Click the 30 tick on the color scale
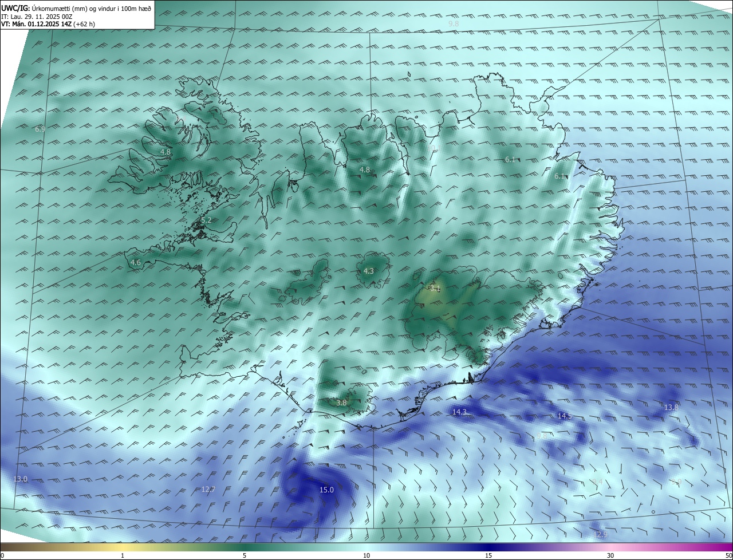 point(610,555)
